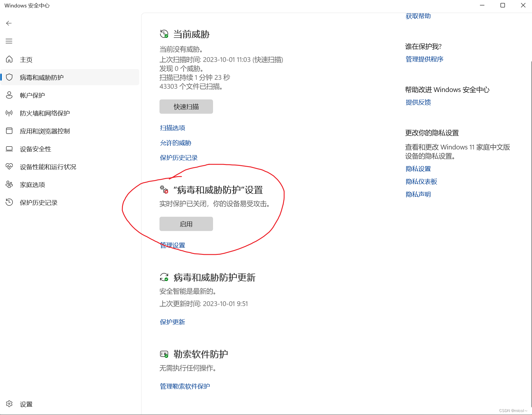Screen dimensions: 532x415
Task: Open the 设置 gear at bottom left
Action: click(x=9, y=404)
